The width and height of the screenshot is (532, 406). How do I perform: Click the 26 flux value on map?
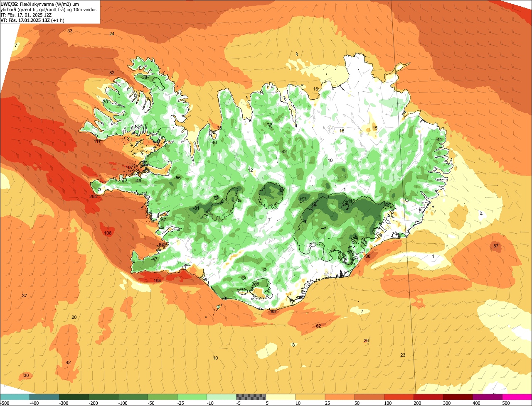click(366, 340)
